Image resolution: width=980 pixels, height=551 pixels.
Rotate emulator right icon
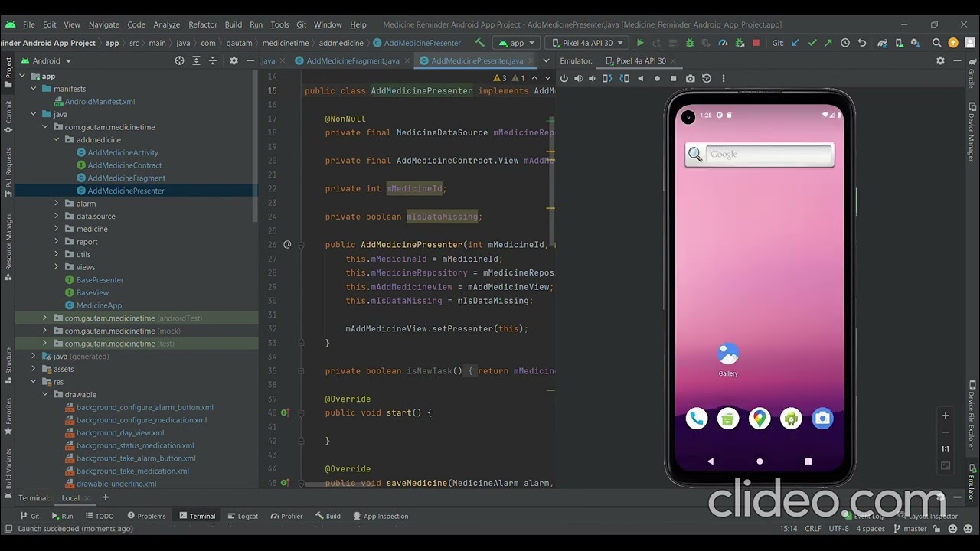point(624,78)
